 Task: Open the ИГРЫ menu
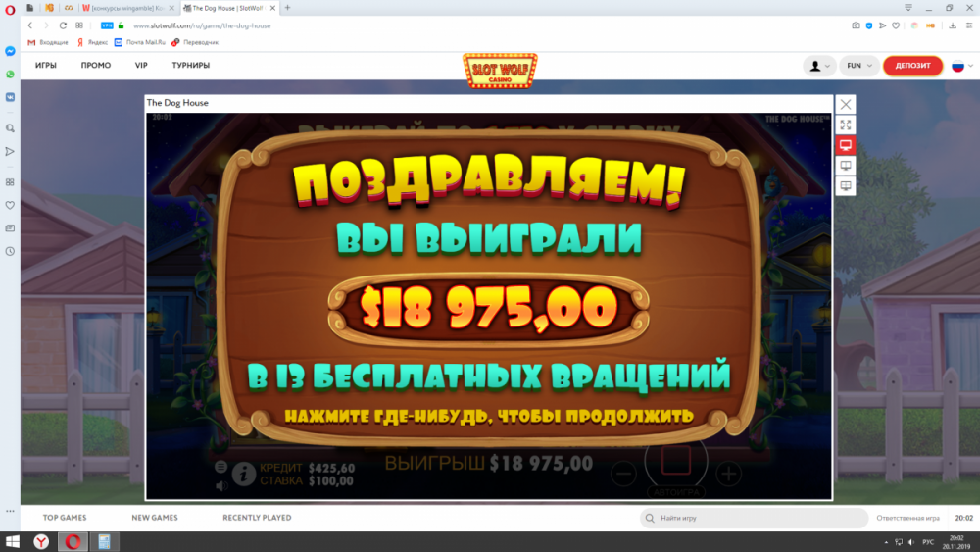46,65
